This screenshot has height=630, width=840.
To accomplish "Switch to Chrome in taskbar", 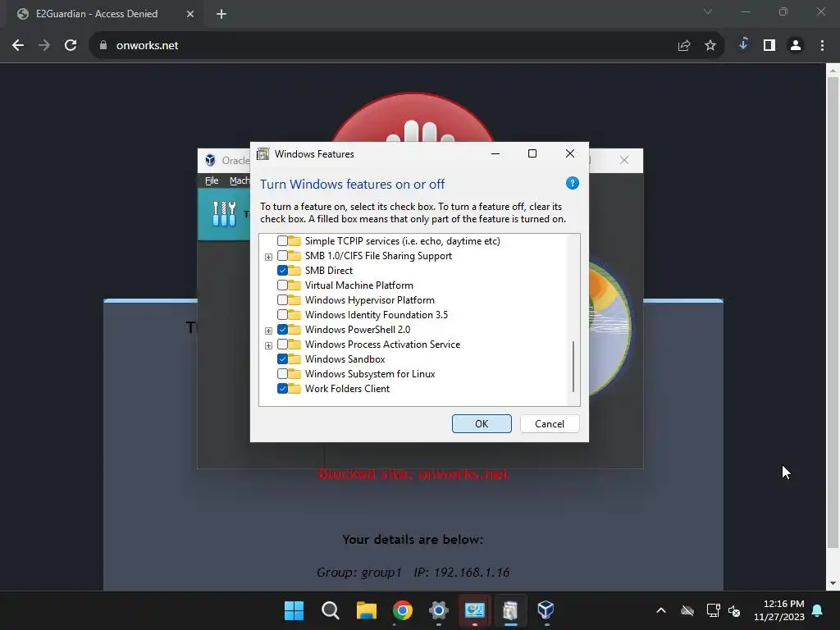I will 402,610.
